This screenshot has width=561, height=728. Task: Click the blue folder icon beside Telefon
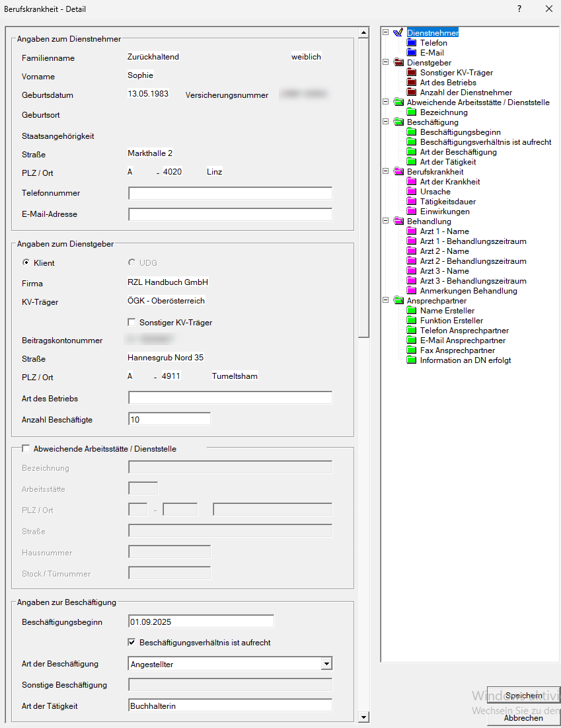(412, 43)
